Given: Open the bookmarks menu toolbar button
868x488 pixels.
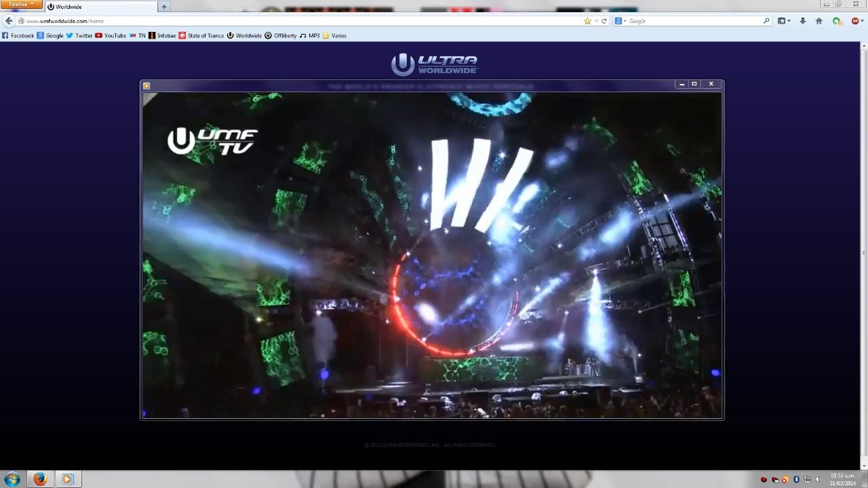Looking at the screenshot, I should 783,21.
